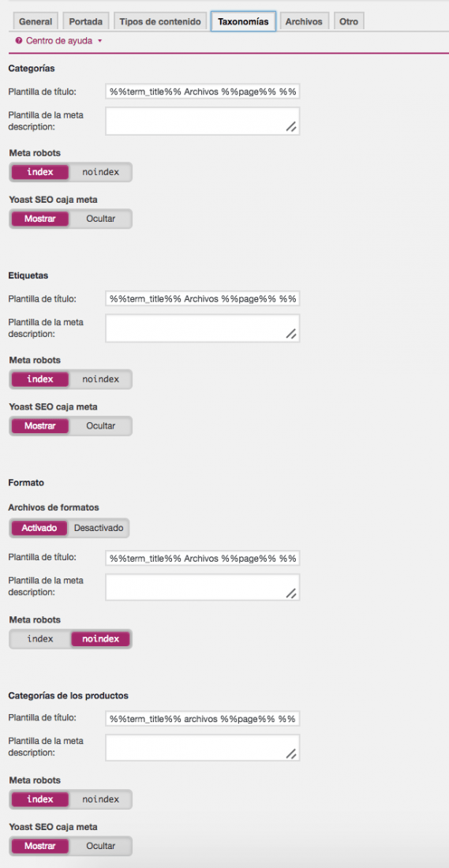The image size is (449, 868).
Task: Open the General tab
Action: click(36, 22)
